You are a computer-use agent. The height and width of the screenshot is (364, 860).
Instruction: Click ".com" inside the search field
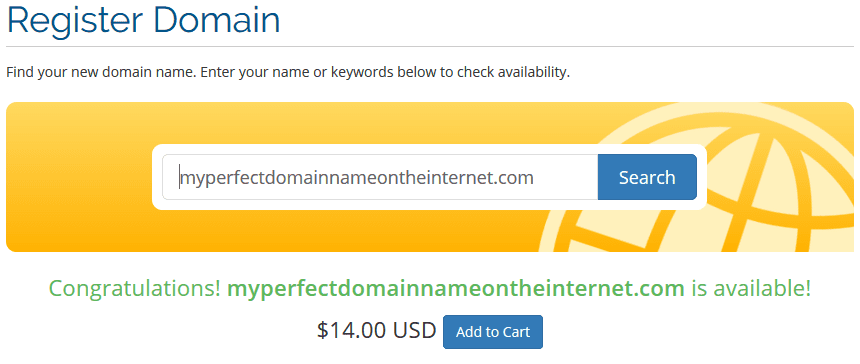point(511,178)
